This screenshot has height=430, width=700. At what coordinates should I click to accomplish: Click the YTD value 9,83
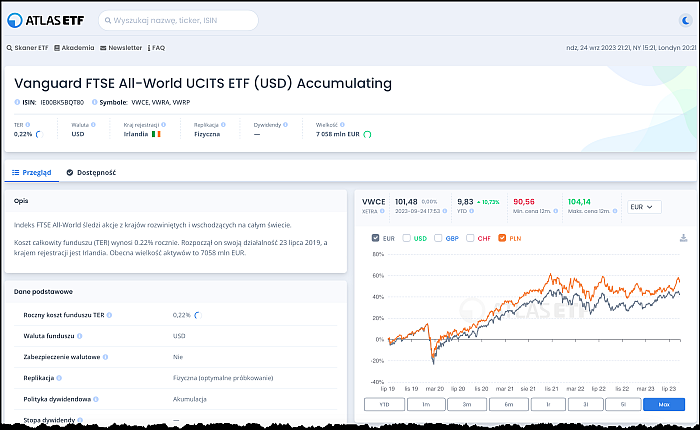click(x=465, y=202)
